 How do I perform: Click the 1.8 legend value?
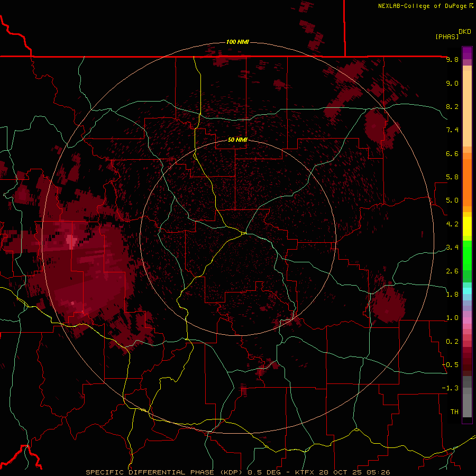[x=452, y=295]
